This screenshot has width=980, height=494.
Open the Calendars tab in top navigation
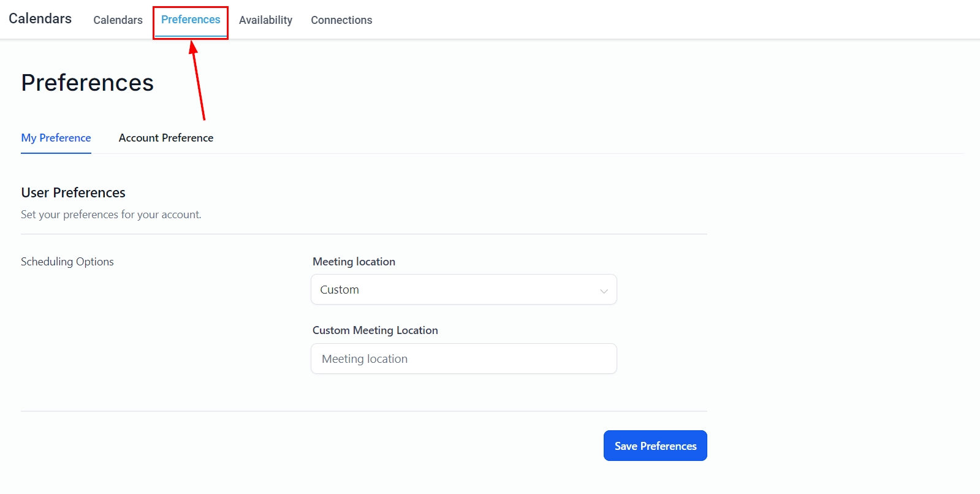[118, 20]
